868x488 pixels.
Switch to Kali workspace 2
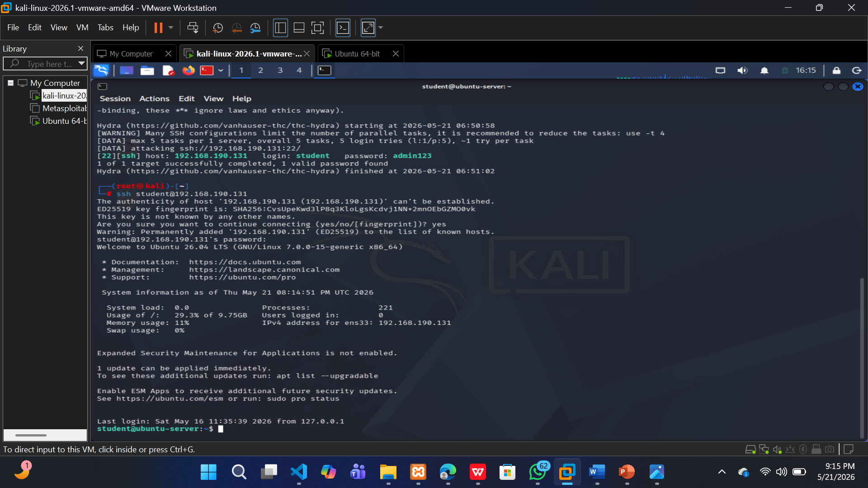pos(260,70)
